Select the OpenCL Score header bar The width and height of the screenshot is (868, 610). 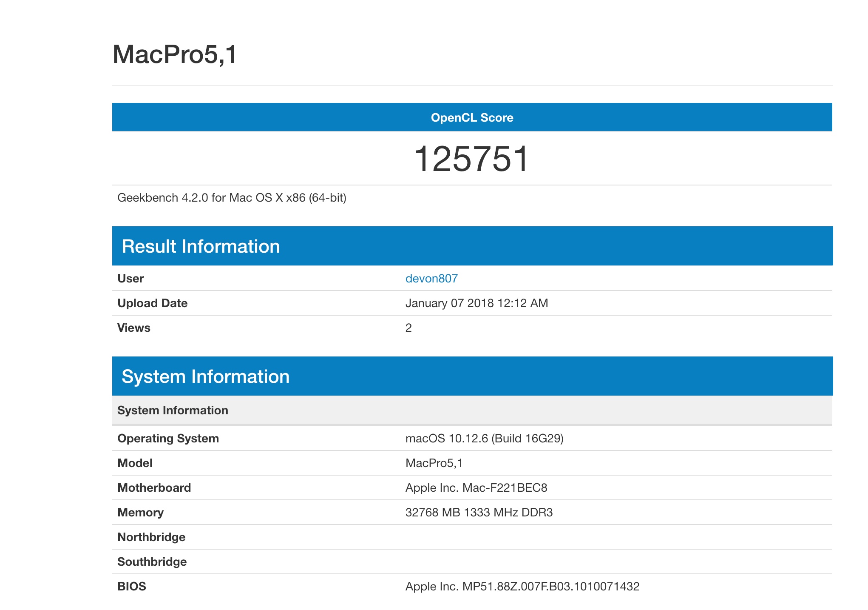[x=472, y=117]
